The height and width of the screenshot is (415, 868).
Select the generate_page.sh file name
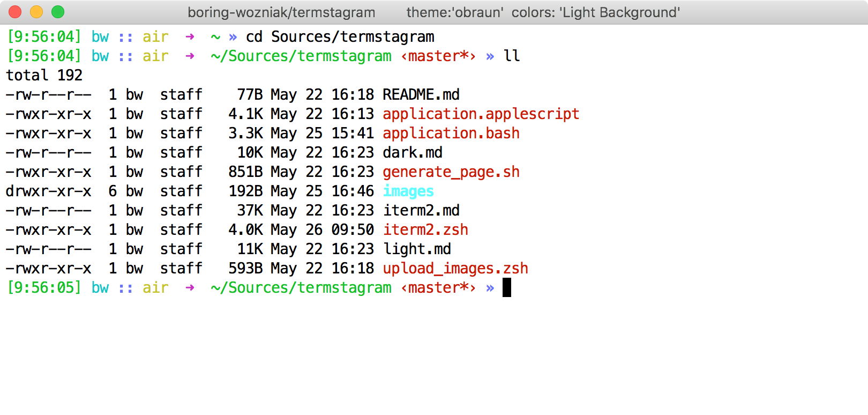tap(451, 172)
